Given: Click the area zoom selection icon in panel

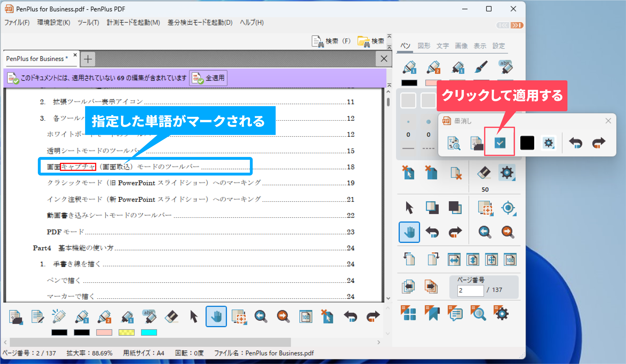Looking at the screenshot, I should (x=485, y=208).
